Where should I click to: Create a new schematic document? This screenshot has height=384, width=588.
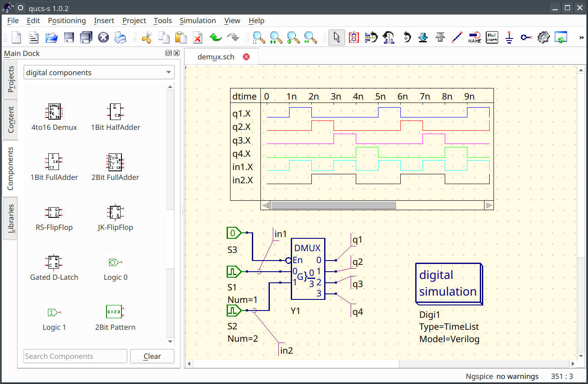(x=17, y=38)
